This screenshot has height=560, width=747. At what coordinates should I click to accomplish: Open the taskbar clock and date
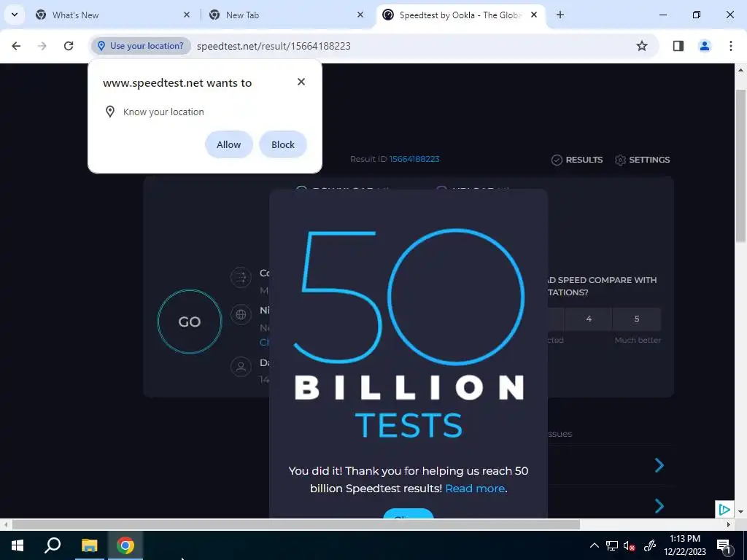685,545
